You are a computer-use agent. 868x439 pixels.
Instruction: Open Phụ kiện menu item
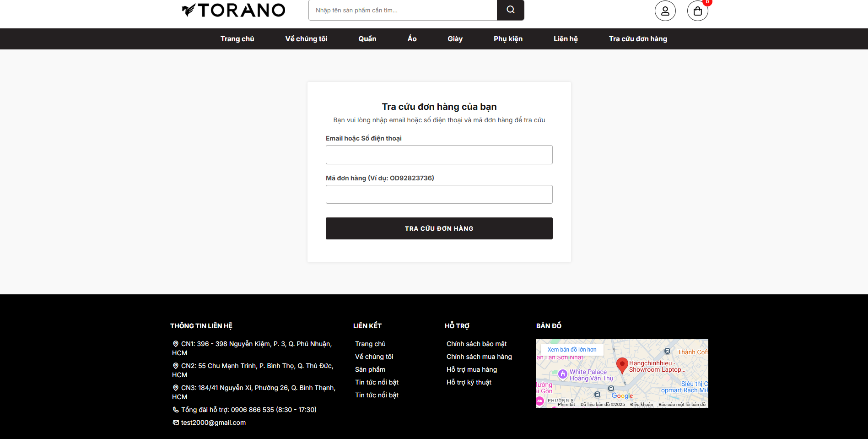pyautogui.click(x=508, y=39)
